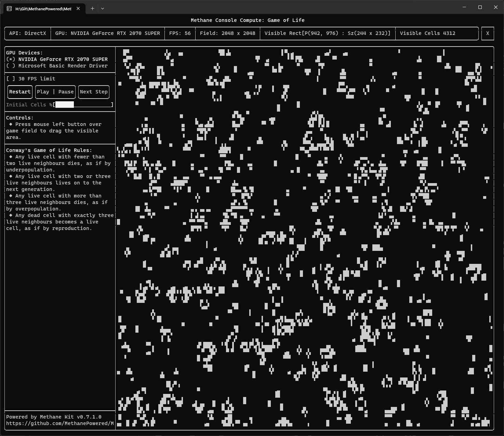Click the Next Step button
504x436 pixels.
94,92
